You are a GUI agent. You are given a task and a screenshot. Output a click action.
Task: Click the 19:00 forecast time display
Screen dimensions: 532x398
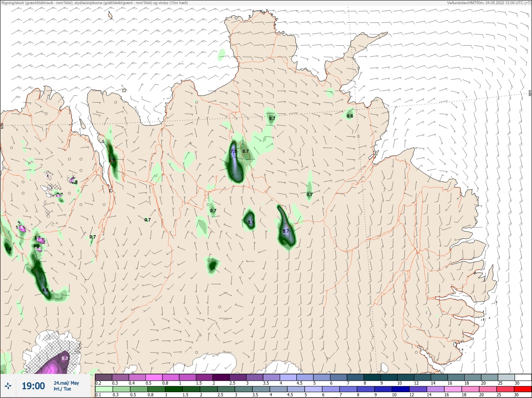pos(33,386)
